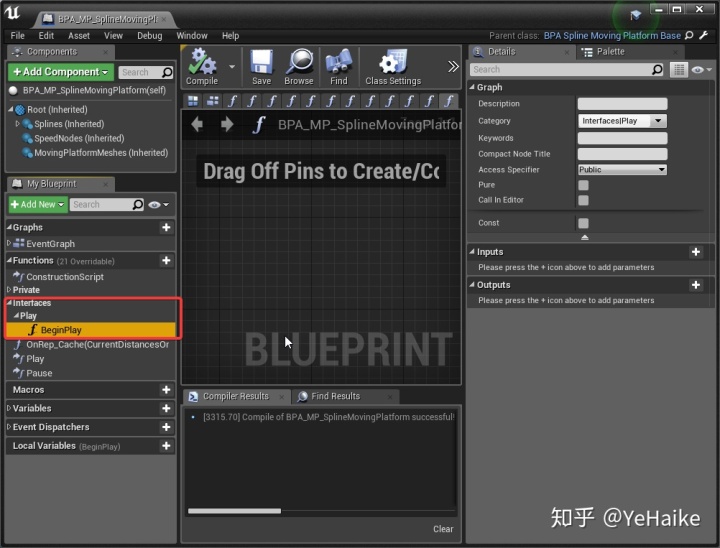Add a new function with plus icon
Viewport: 720px width, 548px height.
click(x=166, y=260)
